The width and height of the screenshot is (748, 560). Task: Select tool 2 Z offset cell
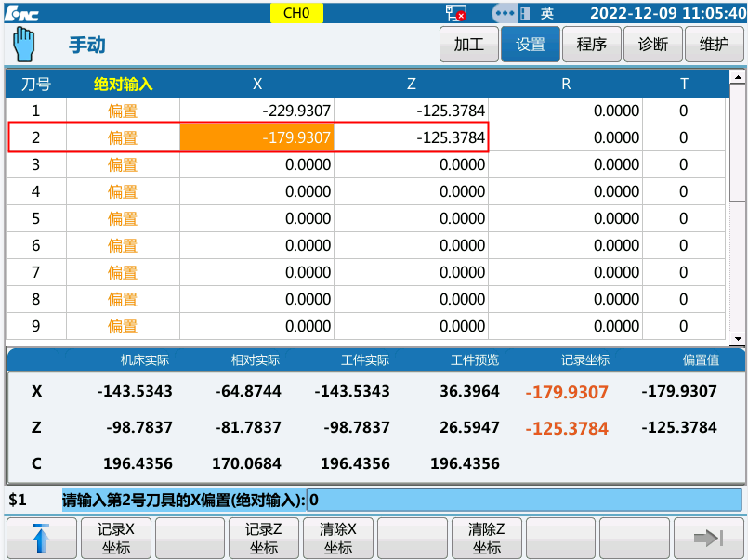click(x=412, y=137)
